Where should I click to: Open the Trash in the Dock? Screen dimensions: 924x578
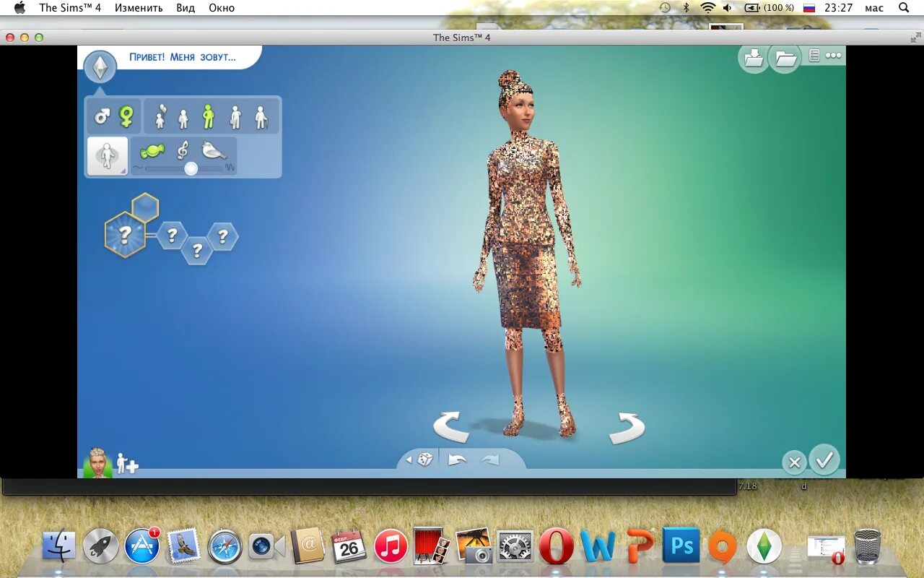pyautogui.click(x=867, y=547)
